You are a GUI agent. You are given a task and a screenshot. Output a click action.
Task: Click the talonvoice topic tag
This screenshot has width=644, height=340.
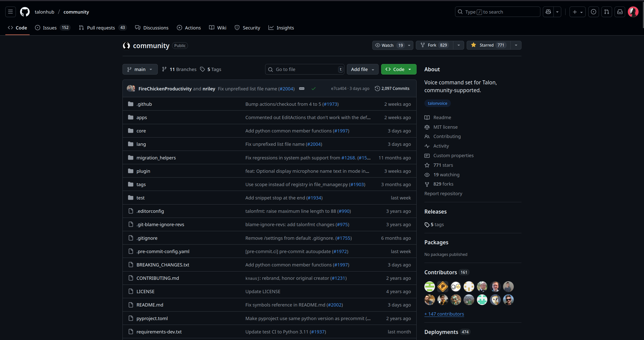437,103
